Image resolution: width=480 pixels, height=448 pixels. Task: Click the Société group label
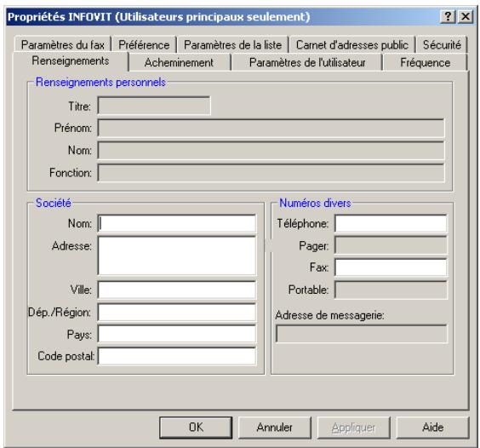tap(54, 203)
